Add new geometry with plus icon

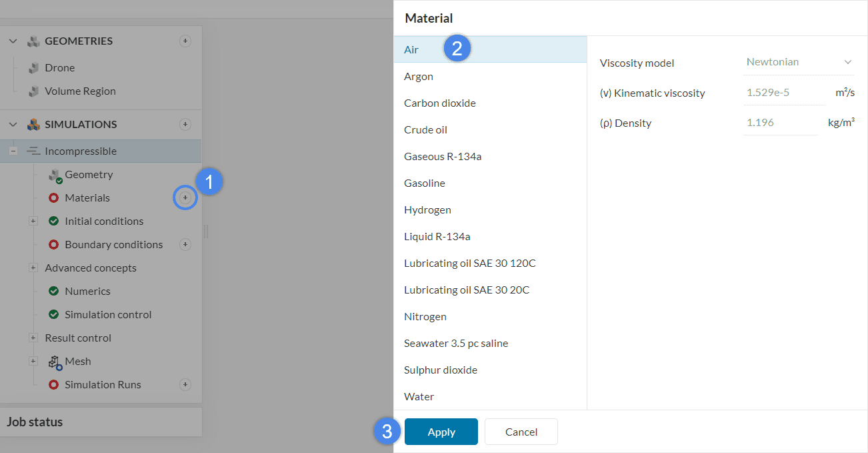pos(185,41)
